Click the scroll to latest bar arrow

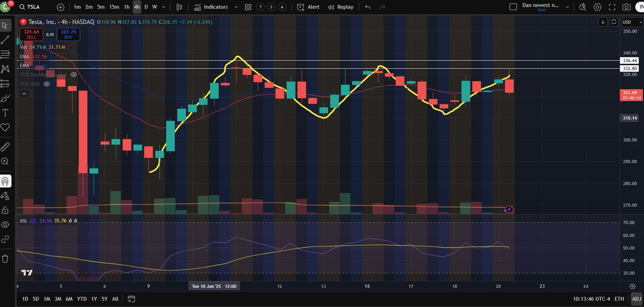[603, 22]
